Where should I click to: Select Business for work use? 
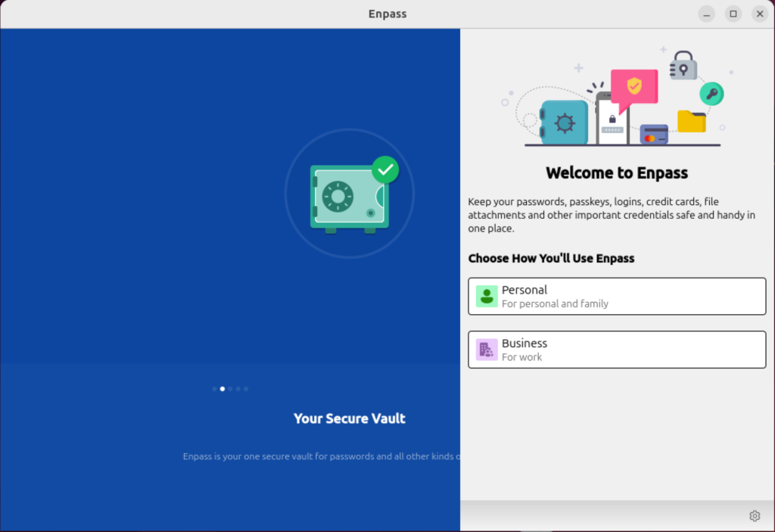tap(617, 349)
